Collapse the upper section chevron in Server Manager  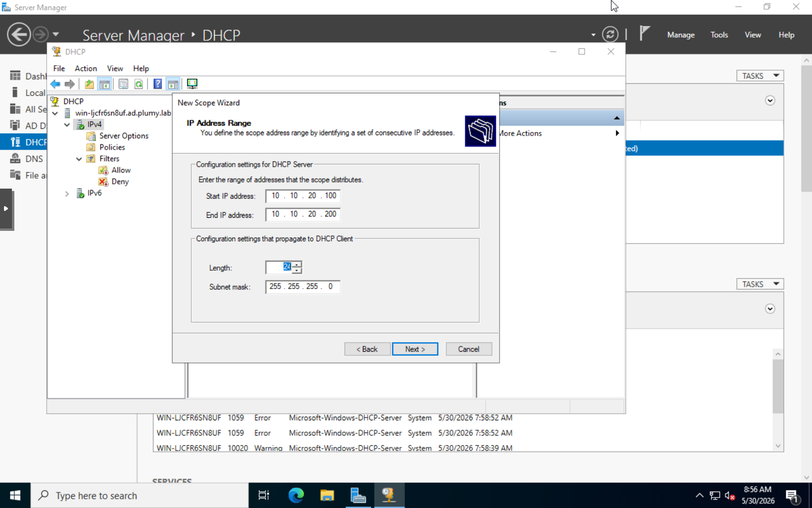[x=770, y=100]
